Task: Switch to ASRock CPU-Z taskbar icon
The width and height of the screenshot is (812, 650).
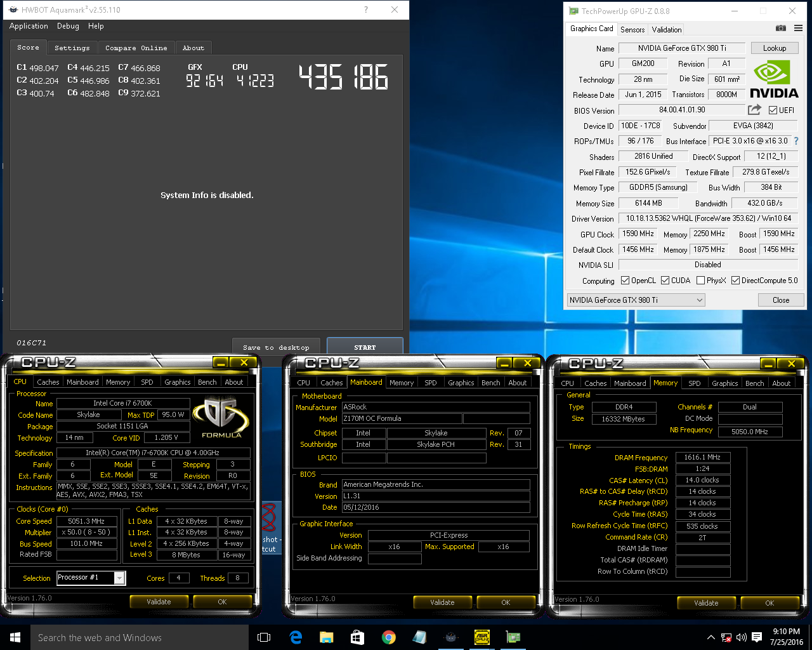Action: point(482,637)
